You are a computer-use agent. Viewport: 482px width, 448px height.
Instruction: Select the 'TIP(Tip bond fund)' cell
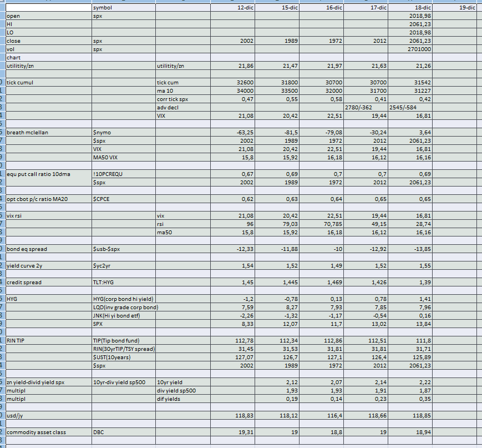(124, 341)
